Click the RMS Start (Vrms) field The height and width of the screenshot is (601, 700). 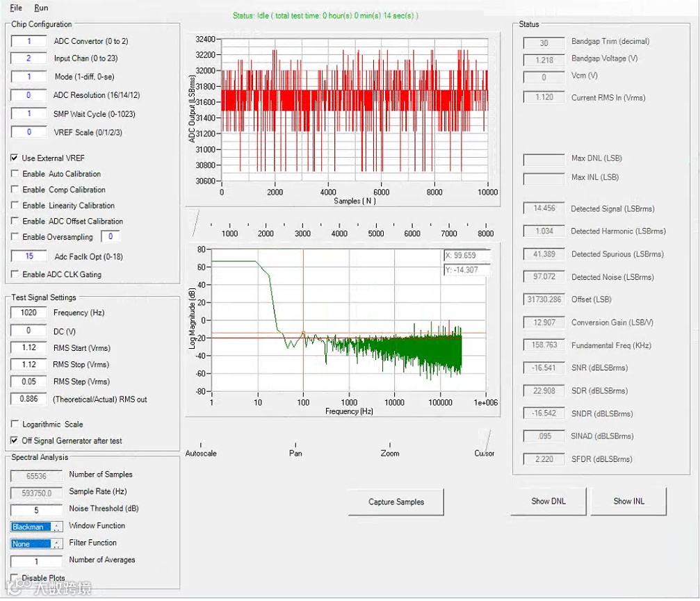click(29, 347)
